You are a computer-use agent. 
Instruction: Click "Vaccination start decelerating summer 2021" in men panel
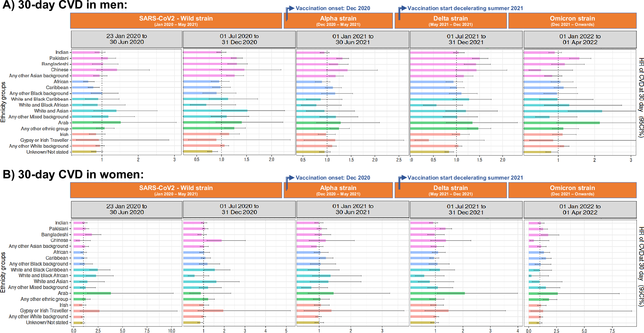click(x=465, y=8)
